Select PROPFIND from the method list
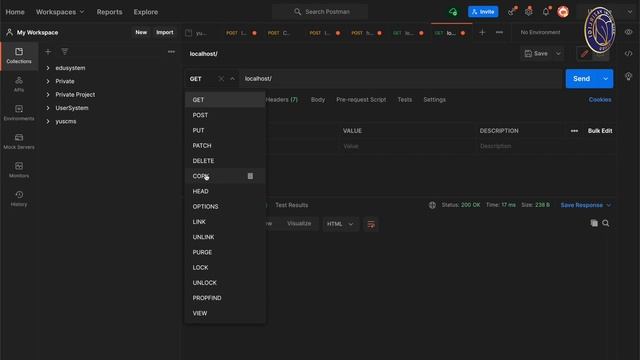 point(225,298)
